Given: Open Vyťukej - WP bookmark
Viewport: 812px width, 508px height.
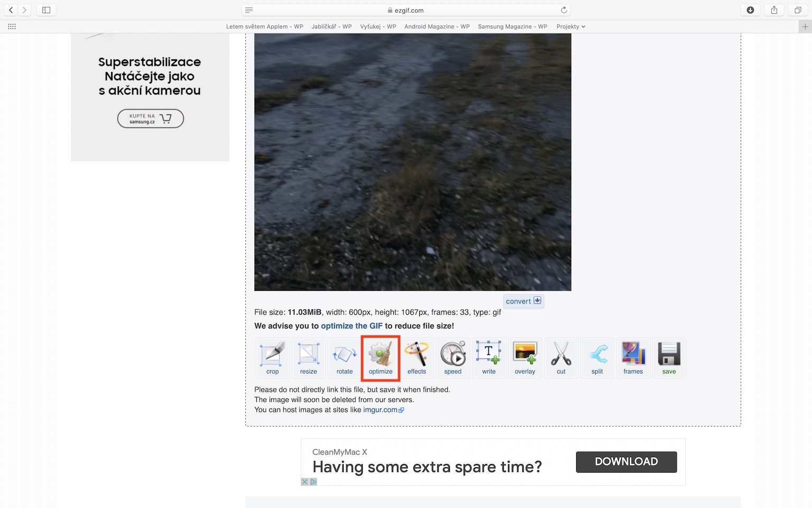Looking at the screenshot, I should click(x=378, y=26).
